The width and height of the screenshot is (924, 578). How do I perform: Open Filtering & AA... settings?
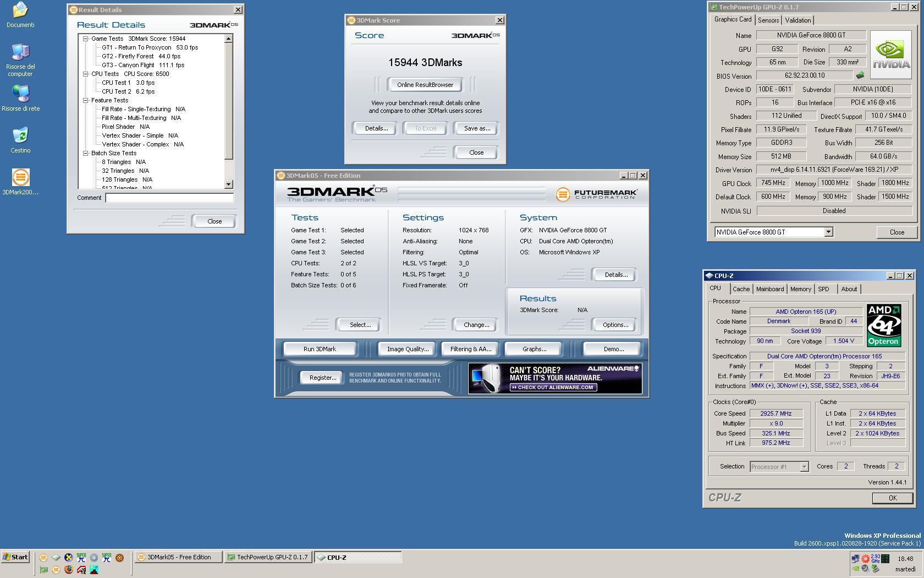470,349
